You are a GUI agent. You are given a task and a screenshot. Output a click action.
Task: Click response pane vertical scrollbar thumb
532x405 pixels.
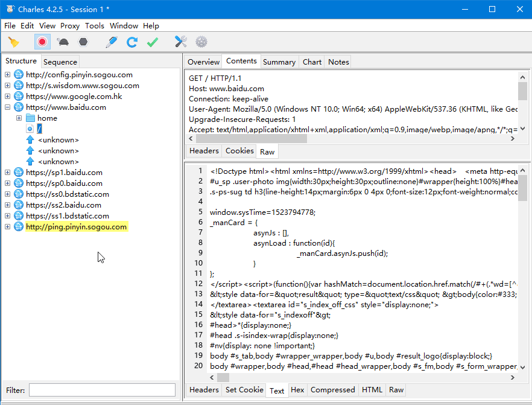(522, 188)
